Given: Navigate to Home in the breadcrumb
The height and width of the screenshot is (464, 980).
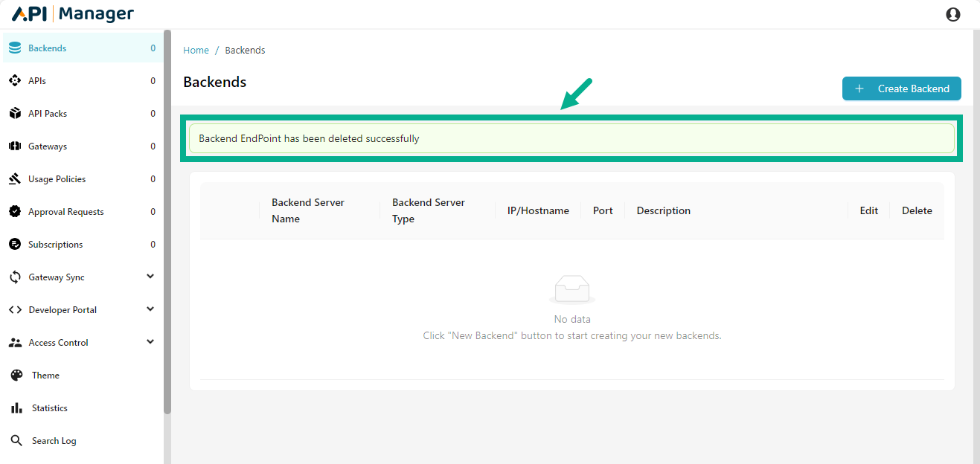Looking at the screenshot, I should [196, 50].
